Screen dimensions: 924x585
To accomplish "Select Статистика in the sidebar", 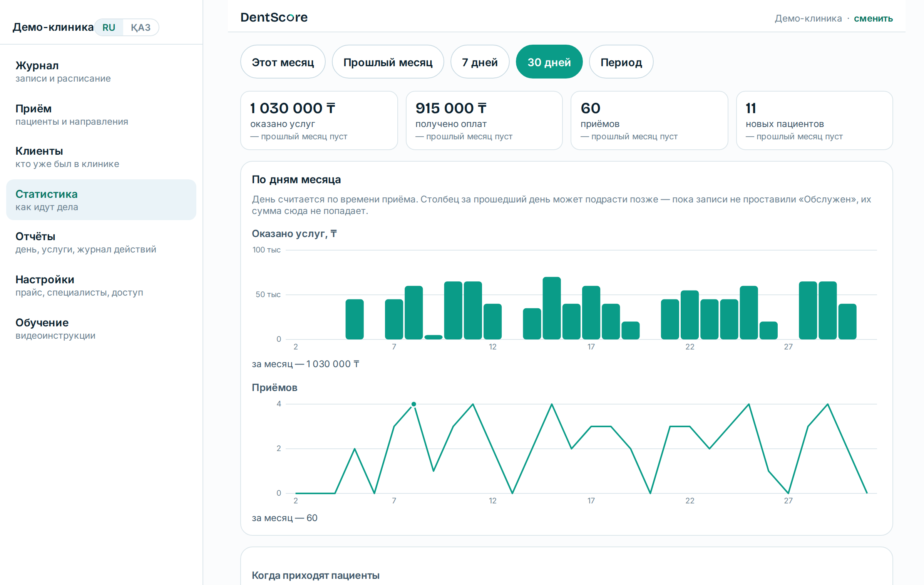I will pyautogui.click(x=101, y=200).
